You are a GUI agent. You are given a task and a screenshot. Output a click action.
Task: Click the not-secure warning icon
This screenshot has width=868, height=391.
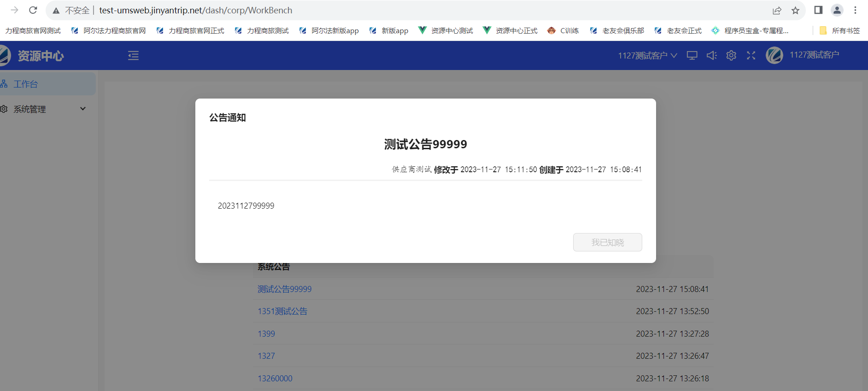coord(56,11)
